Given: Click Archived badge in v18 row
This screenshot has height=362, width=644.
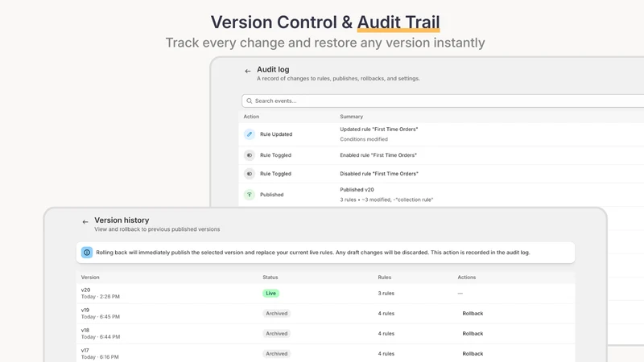Looking at the screenshot, I should pyautogui.click(x=276, y=333).
